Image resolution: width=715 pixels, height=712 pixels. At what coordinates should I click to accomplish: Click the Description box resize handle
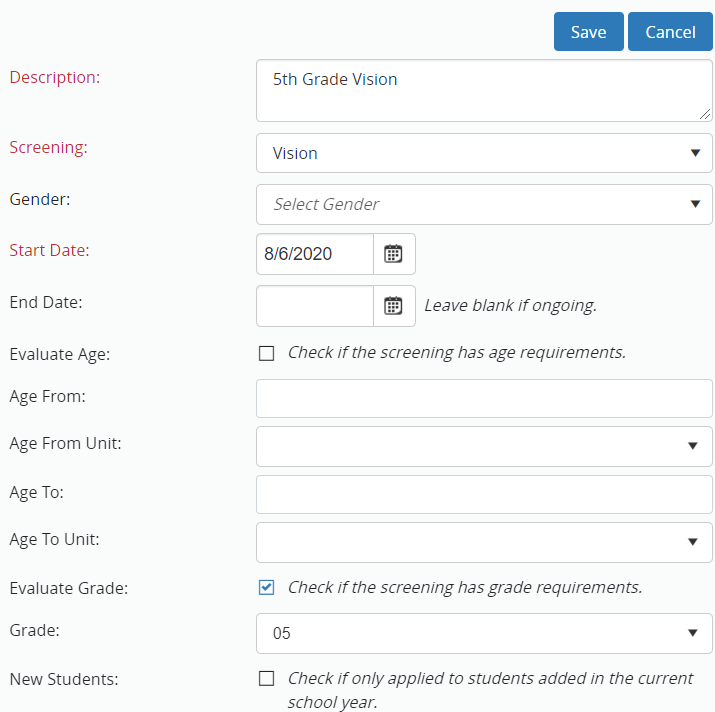(x=705, y=114)
